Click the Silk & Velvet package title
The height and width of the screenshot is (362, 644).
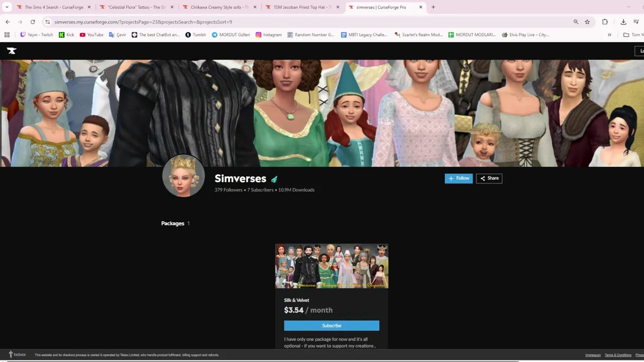point(296,300)
